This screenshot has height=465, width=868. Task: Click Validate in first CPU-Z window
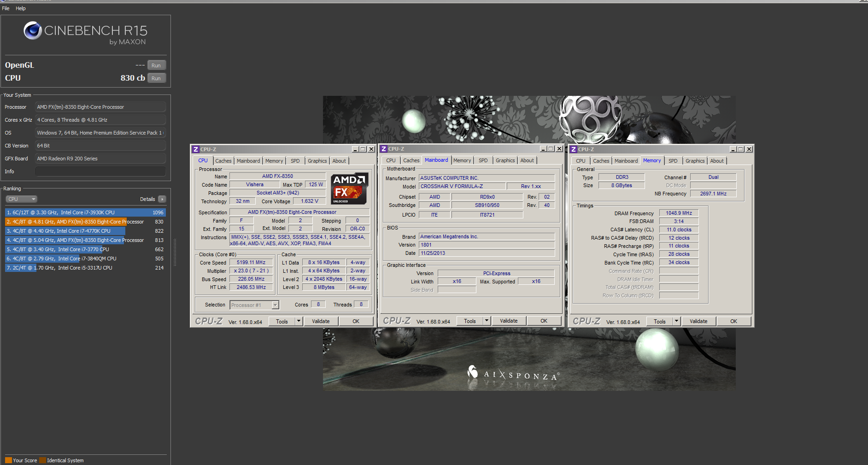click(x=321, y=322)
